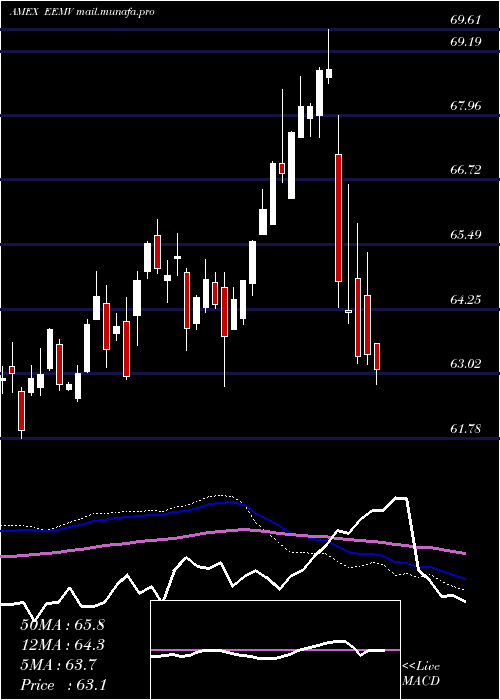
Task: Click the 5MA : 63.7 readout
Action: [58, 665]
